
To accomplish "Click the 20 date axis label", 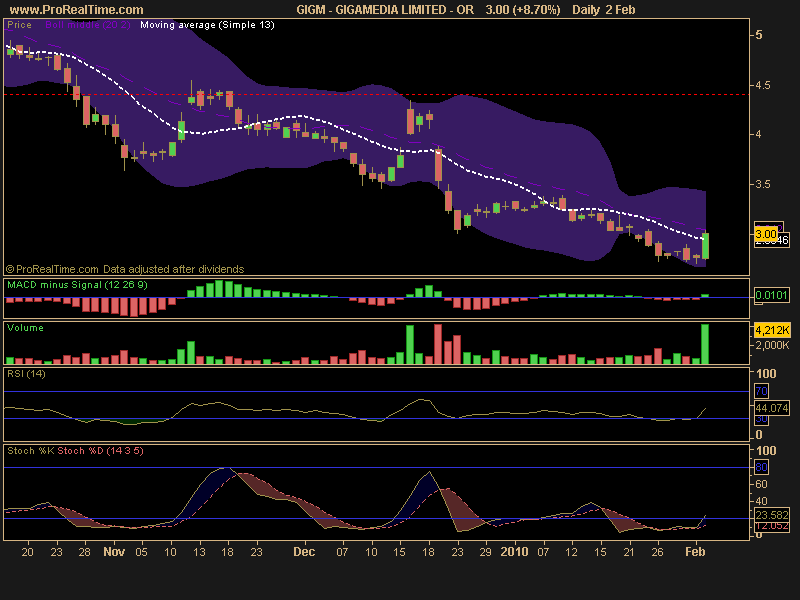I will 28,552.
